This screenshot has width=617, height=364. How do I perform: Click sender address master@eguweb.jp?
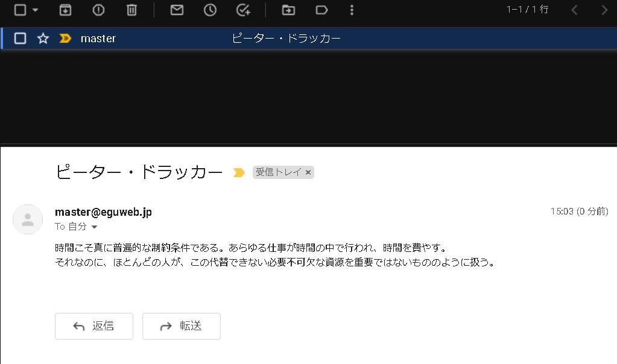103,212
